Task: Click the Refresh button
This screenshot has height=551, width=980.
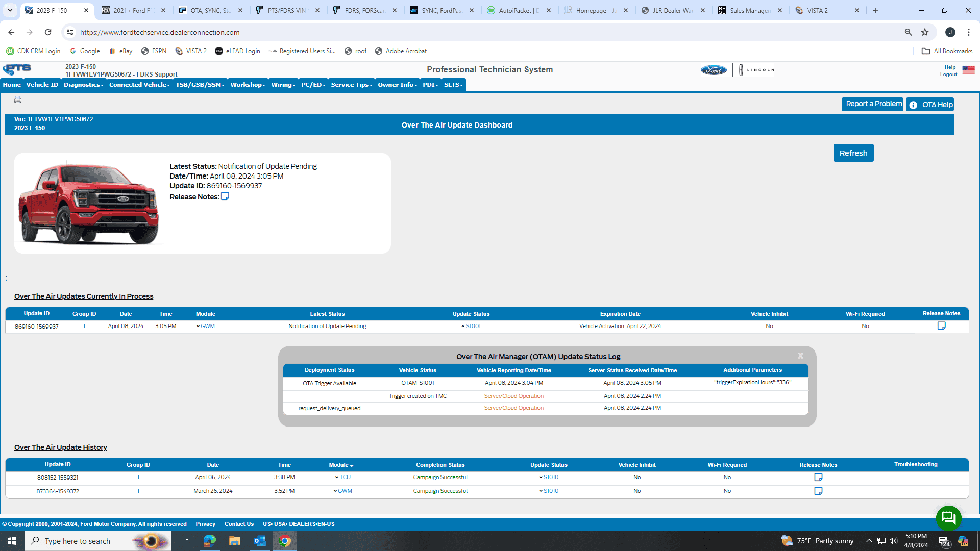Action: (x=853, y=153)
